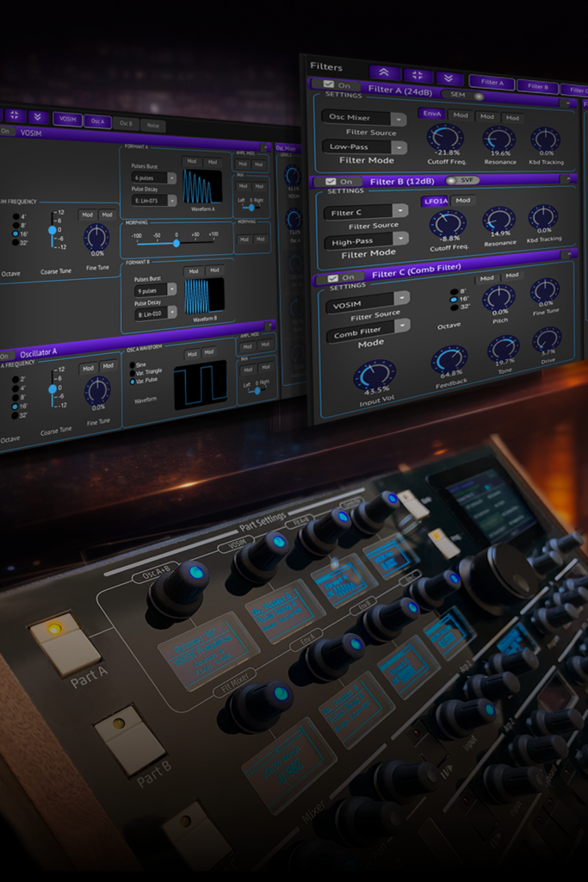Click the LFO1A modulation button in Filter B

point(435,201)
